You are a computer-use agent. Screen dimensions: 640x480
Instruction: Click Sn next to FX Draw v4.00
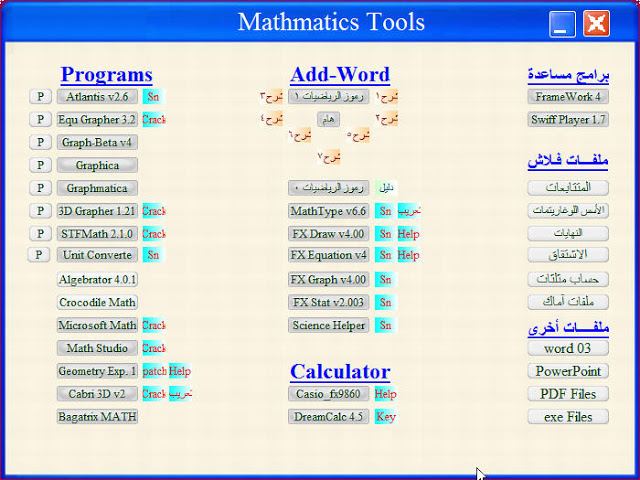click(385, 234)
